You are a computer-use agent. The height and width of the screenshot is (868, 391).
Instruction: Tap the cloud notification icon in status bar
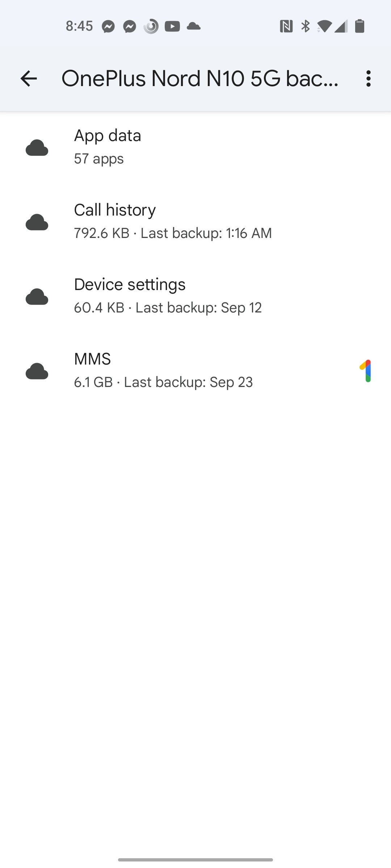194,26
